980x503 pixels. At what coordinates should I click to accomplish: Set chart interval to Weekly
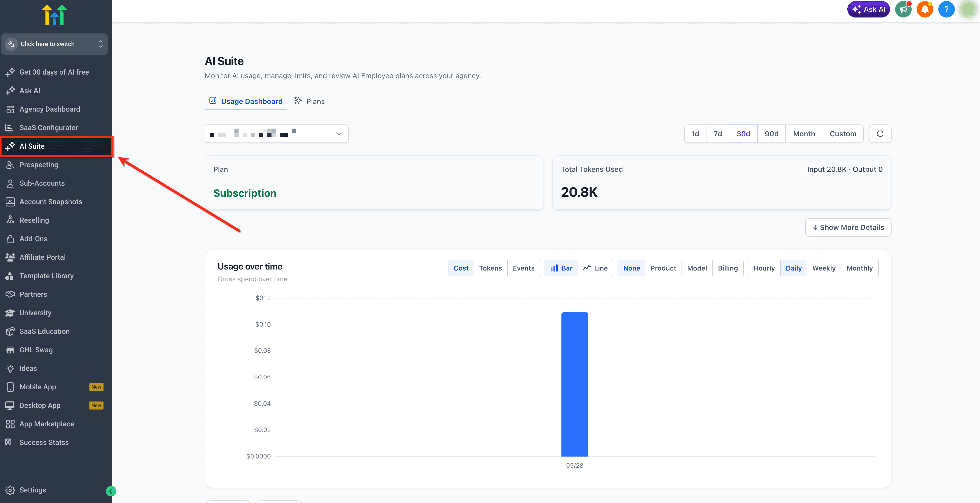pyautogui.click(x=824, y=268)
